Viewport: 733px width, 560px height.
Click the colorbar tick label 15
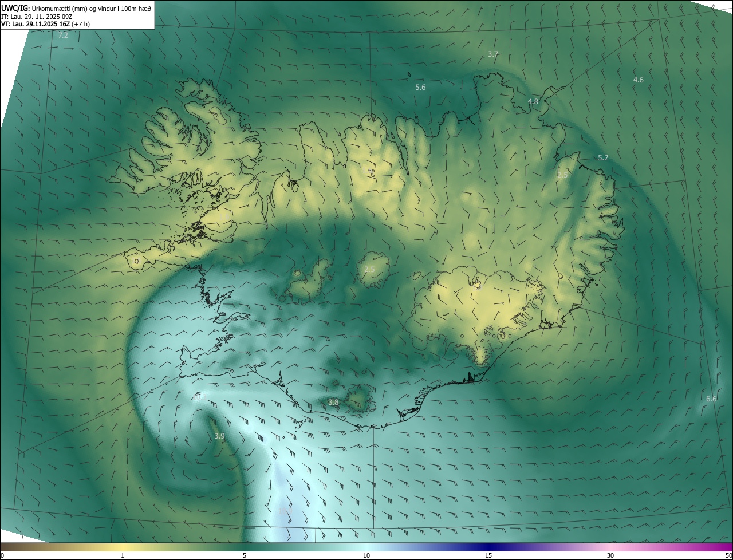click(488, 555)
